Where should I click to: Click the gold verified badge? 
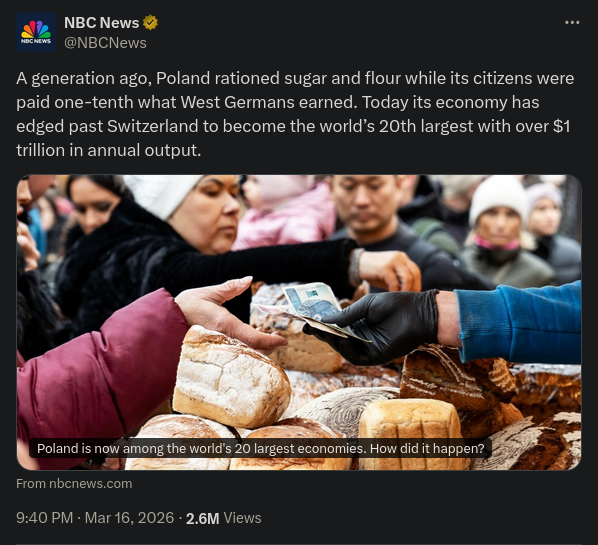pos(150,23)
